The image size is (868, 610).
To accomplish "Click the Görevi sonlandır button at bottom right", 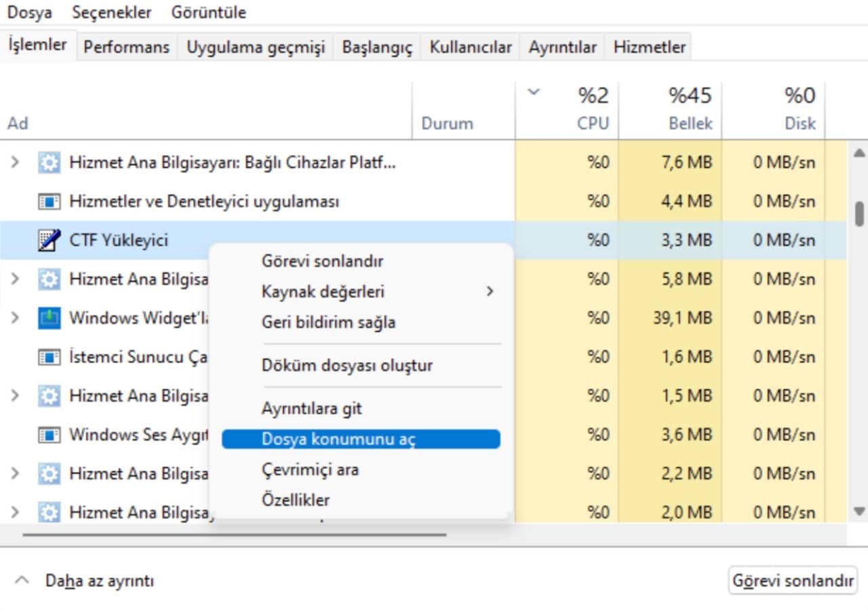I will (793, 582).
